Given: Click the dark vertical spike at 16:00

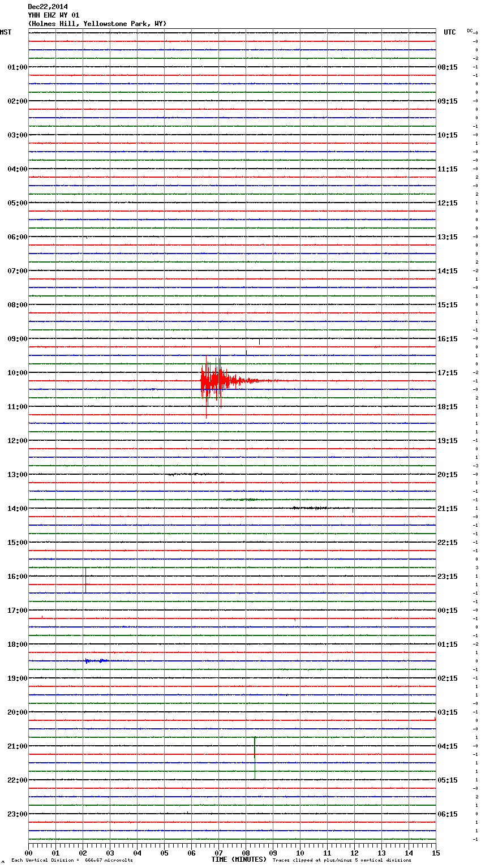Looking at the screenshot, I should 85,580.
